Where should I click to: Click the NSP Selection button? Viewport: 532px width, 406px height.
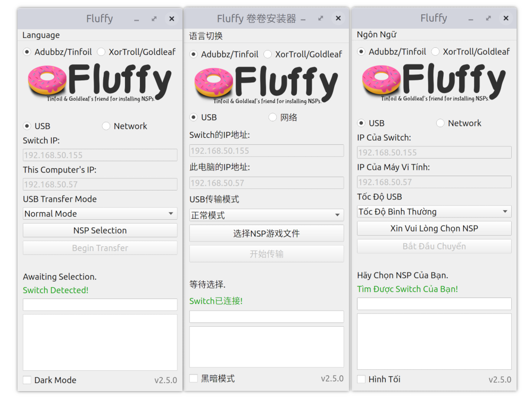[100, 230]
